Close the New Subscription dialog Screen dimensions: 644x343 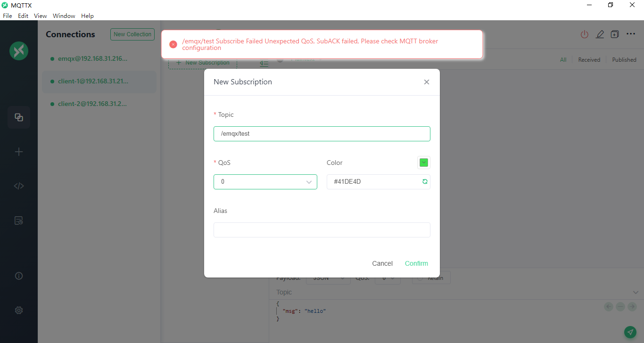tap(427, 82)
